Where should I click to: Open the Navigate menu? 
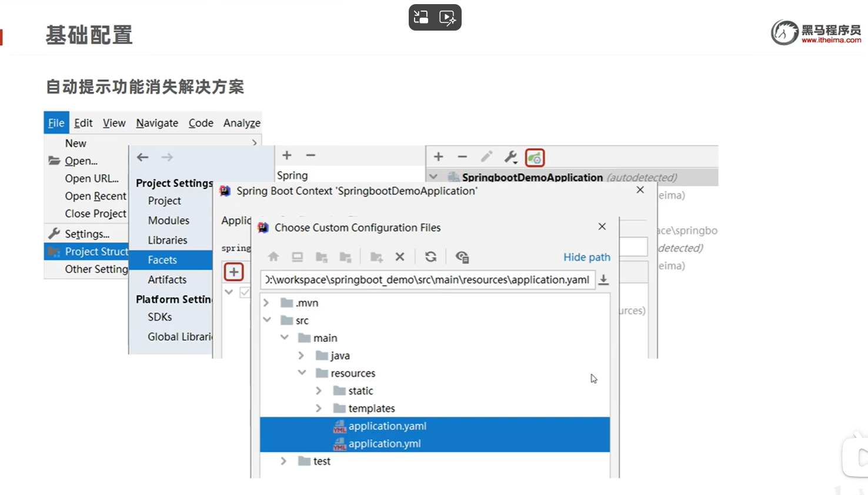pos(157,123)
